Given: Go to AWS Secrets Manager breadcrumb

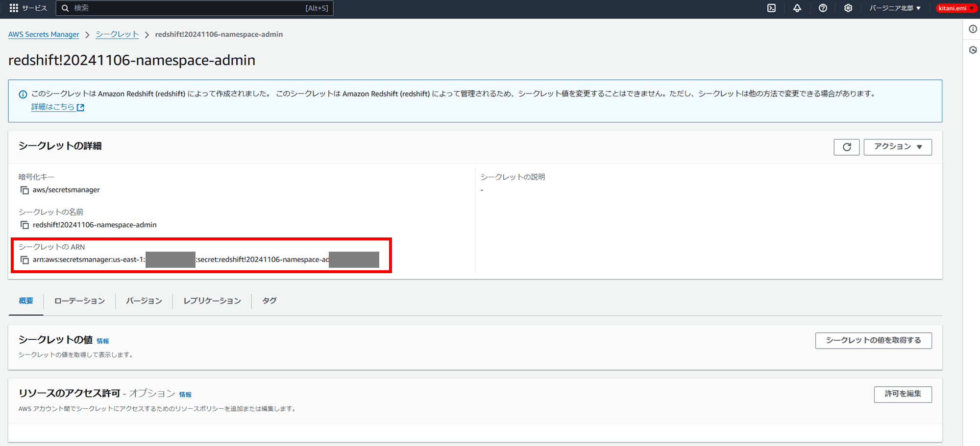Looking at the screenshot, I should [44, 34].
